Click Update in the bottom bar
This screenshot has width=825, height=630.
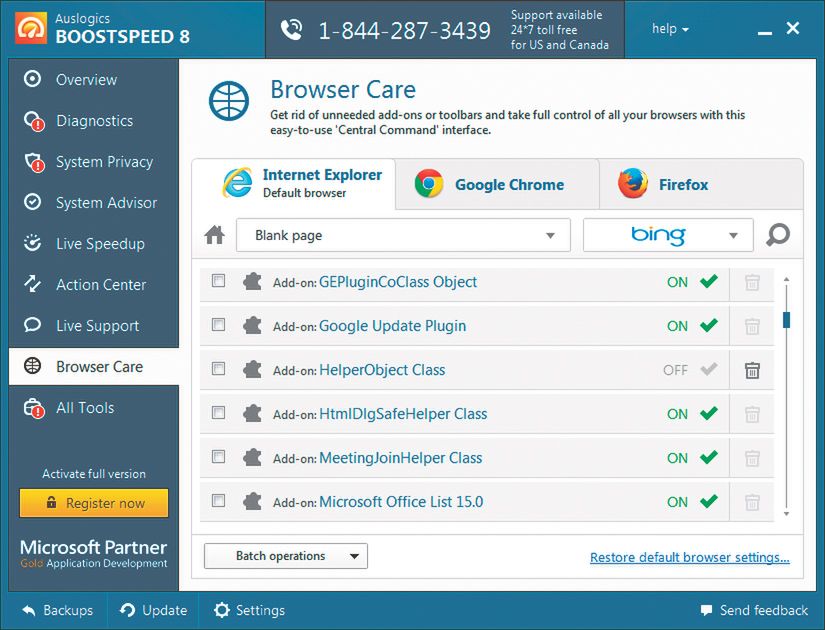click(153, 611)
